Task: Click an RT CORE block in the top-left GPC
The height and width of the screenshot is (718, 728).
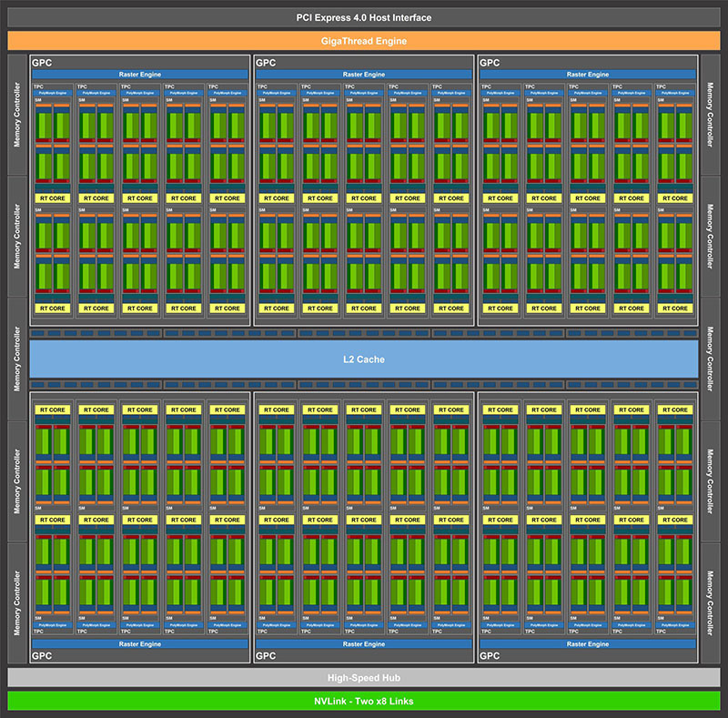Action: [x=52, y=197]
